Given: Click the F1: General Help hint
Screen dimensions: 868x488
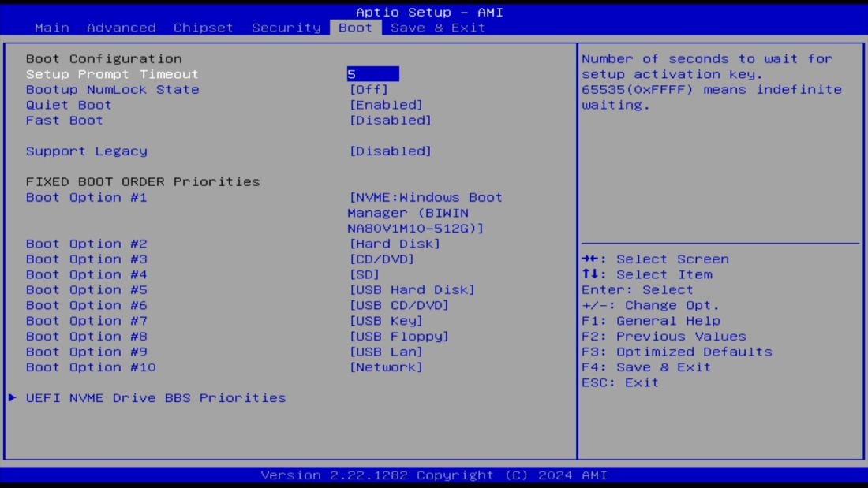Looking at the screenshot, I should click(651, 321).
